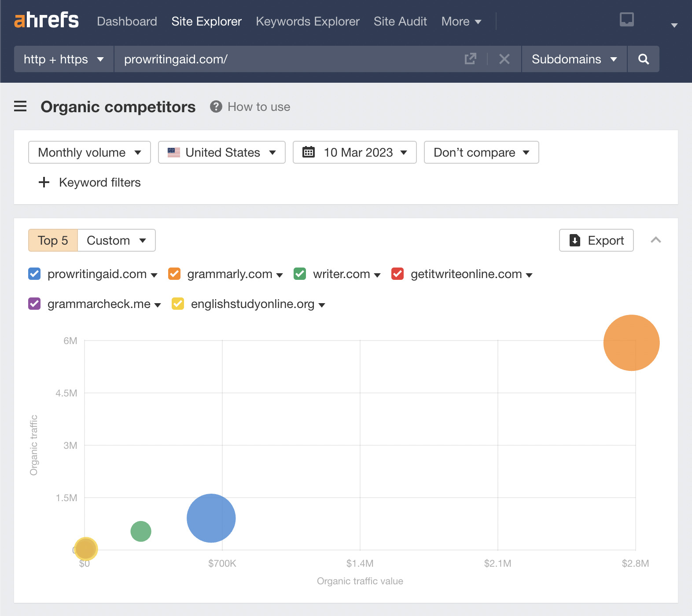Click the Organic traffic value axis title
692x616 pixels.
click(x=360, y=581)
